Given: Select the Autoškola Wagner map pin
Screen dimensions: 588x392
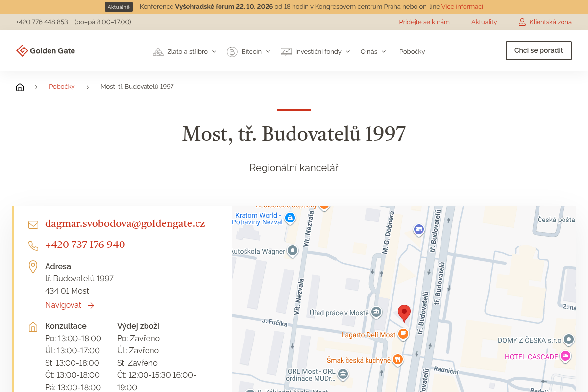Looking at the screenshot, I should click(x=293, y=251).
